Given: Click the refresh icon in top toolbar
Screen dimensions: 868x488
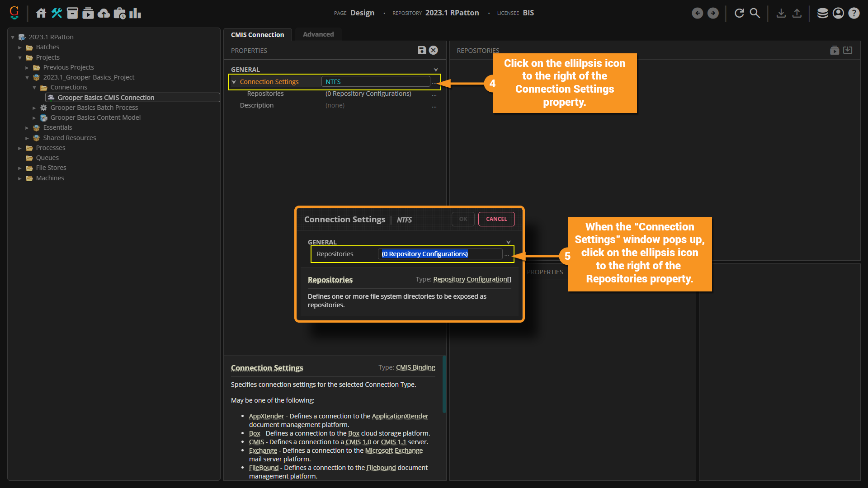Looking at the screenshot, I should (739, 13).
